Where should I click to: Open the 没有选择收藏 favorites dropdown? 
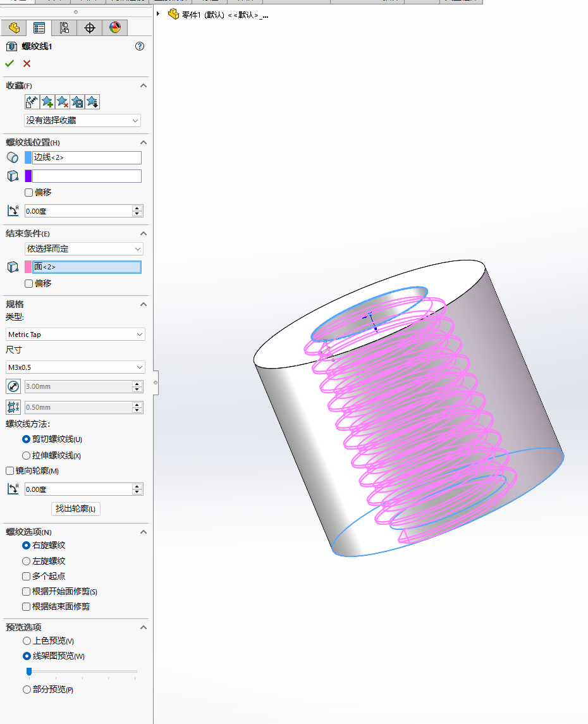82,120
